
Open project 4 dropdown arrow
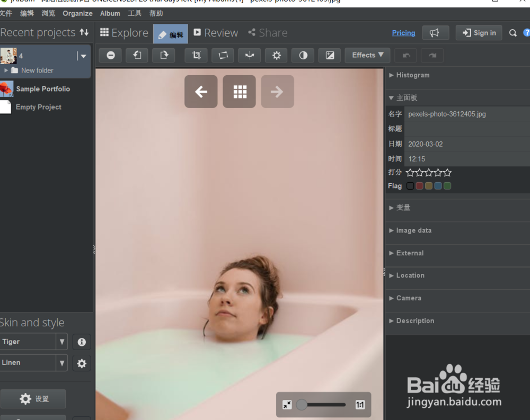point(83,56)
